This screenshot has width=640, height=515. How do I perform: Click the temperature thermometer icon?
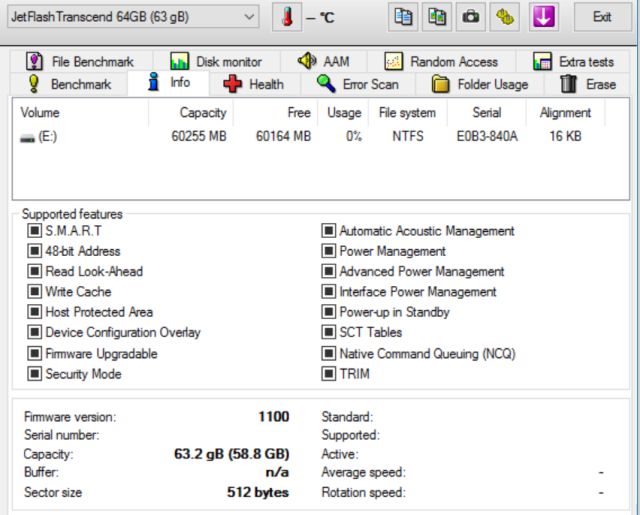pyautogui.click(x=288, y=18)
